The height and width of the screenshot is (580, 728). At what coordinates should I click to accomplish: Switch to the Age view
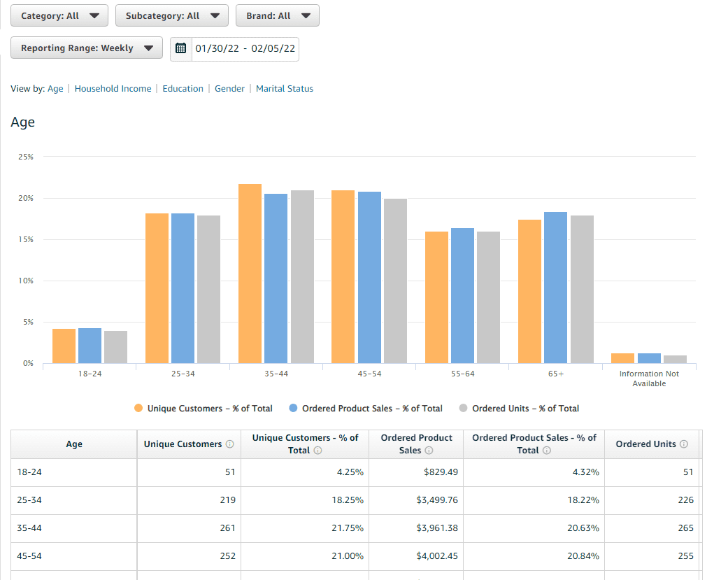coord(55,88)
